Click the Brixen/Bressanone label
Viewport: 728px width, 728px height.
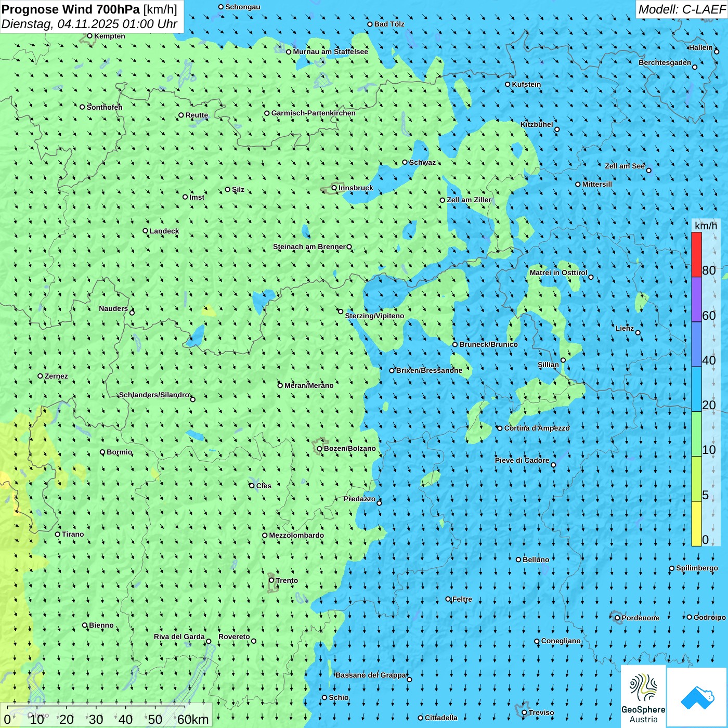tap(429, 370)
